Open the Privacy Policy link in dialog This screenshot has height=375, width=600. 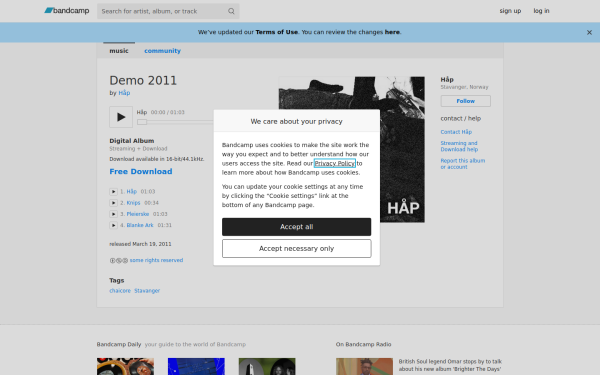(335, 163)
